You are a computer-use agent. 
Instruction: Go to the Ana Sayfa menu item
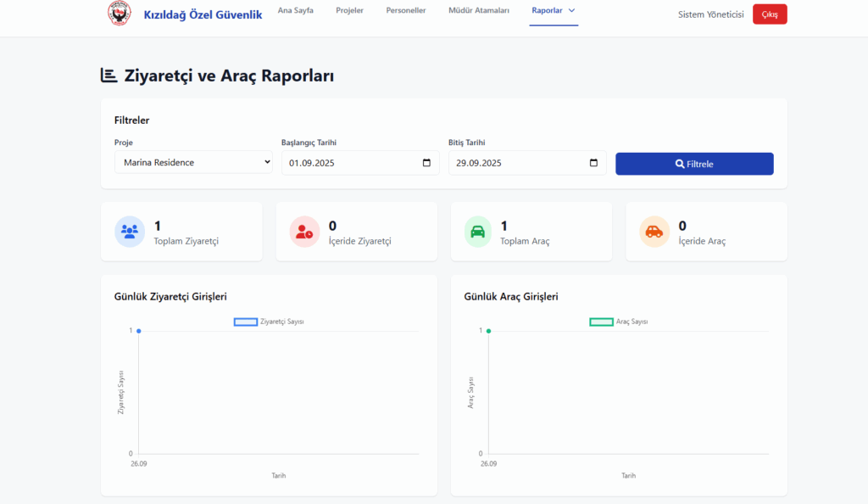point(295,11)
